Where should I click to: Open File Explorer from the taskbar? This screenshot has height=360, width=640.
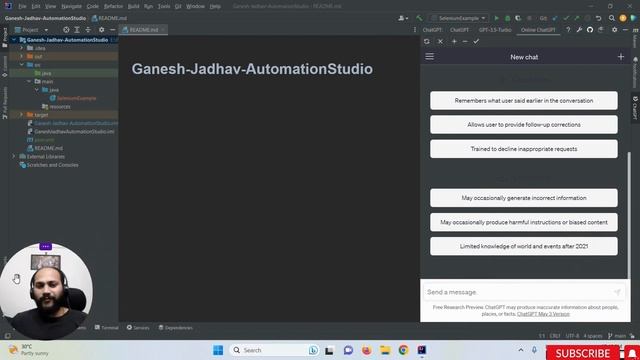coord(385,350)
